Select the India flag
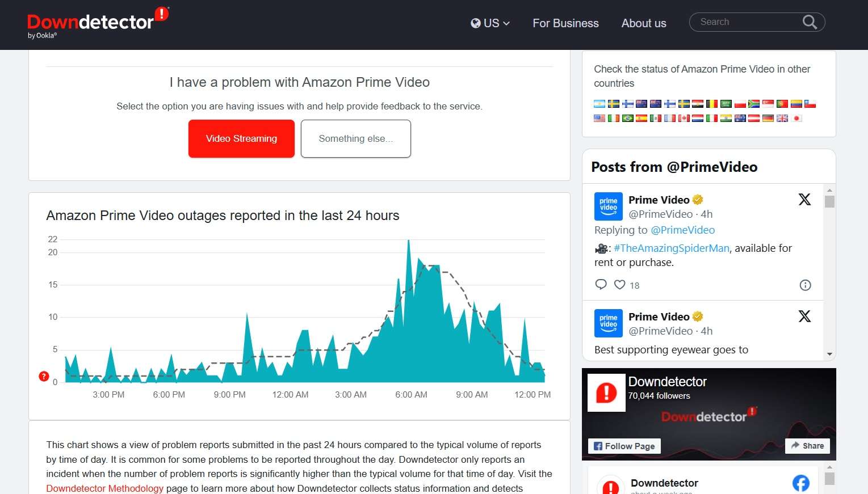 (x=726, y=118)
